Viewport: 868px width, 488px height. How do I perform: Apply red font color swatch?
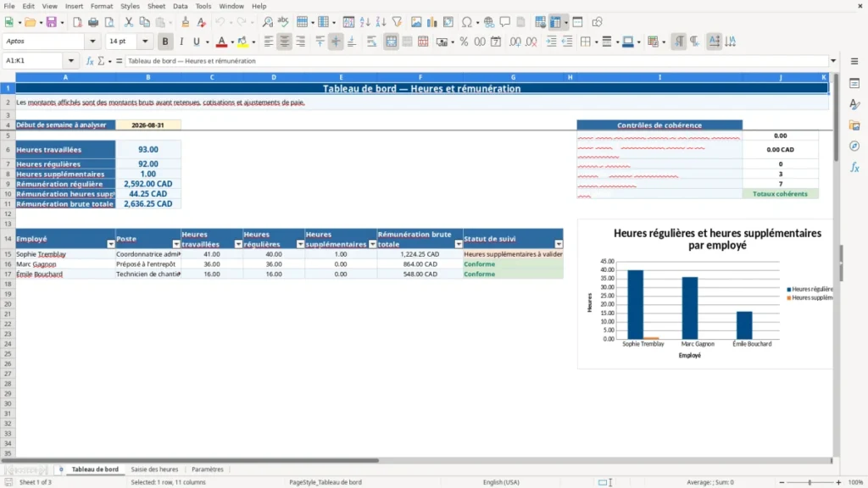pyautogui.click(x=221, y=42)
